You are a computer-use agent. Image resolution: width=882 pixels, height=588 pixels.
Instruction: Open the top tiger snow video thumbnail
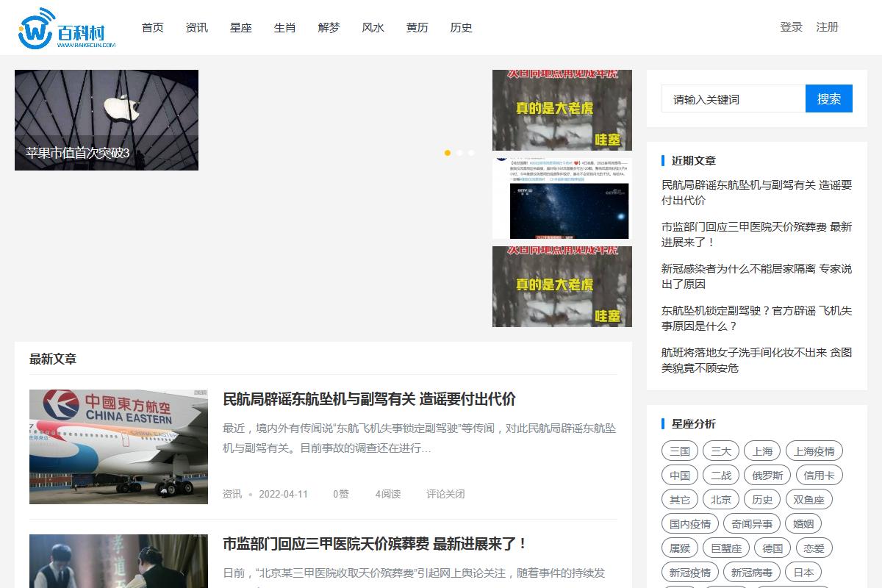tap(562, 110)
